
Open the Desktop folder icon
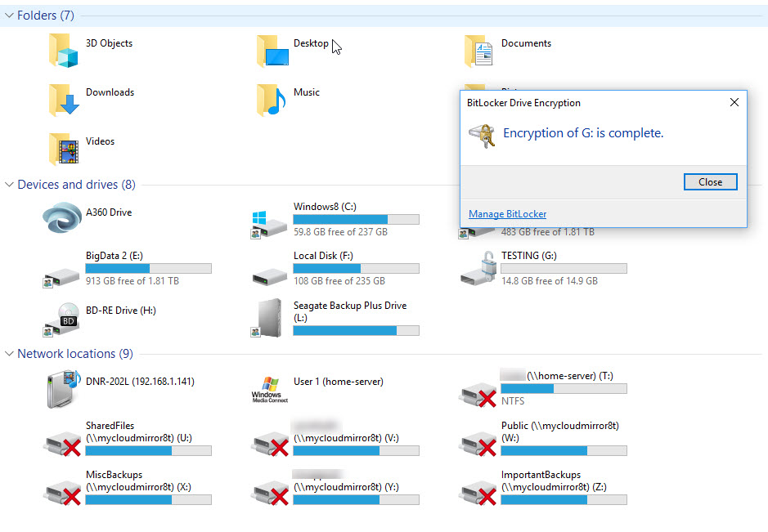pyautogui.click(x=272, y=50)
